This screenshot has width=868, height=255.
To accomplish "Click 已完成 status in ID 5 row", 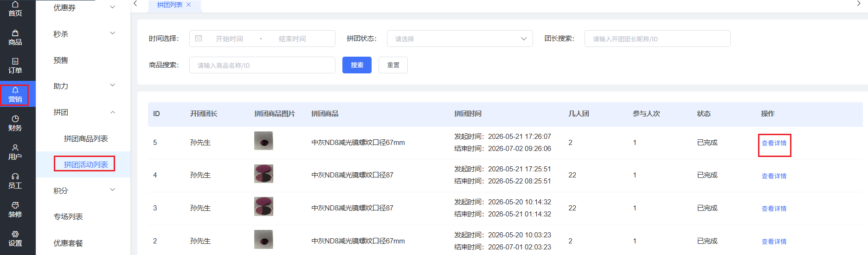I will [x=707, y=143].
